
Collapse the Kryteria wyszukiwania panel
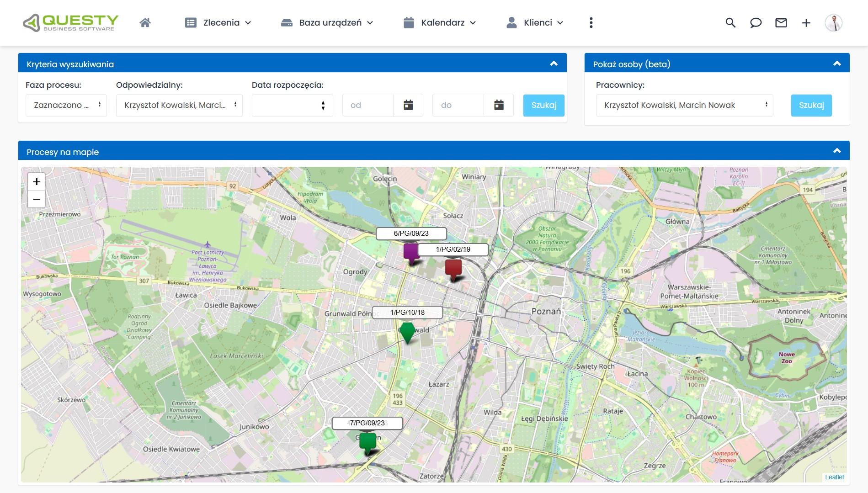click(x=554, y=64)
